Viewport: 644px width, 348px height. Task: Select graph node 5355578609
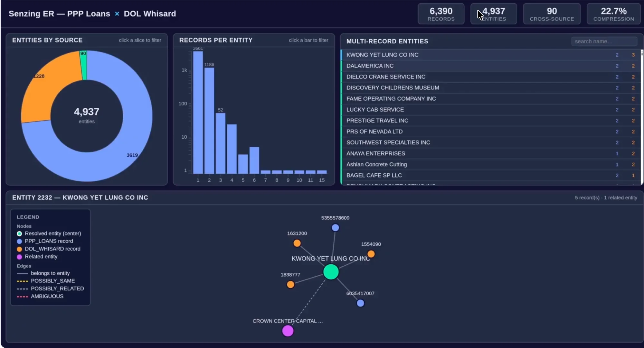[x=335, y=228]
